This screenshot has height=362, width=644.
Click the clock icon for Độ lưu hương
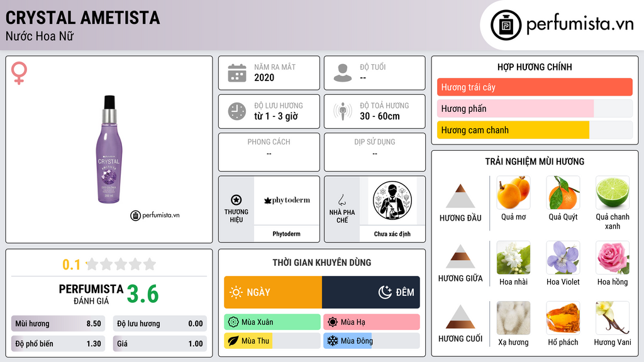pyautogui.click(x=237, y=111)
